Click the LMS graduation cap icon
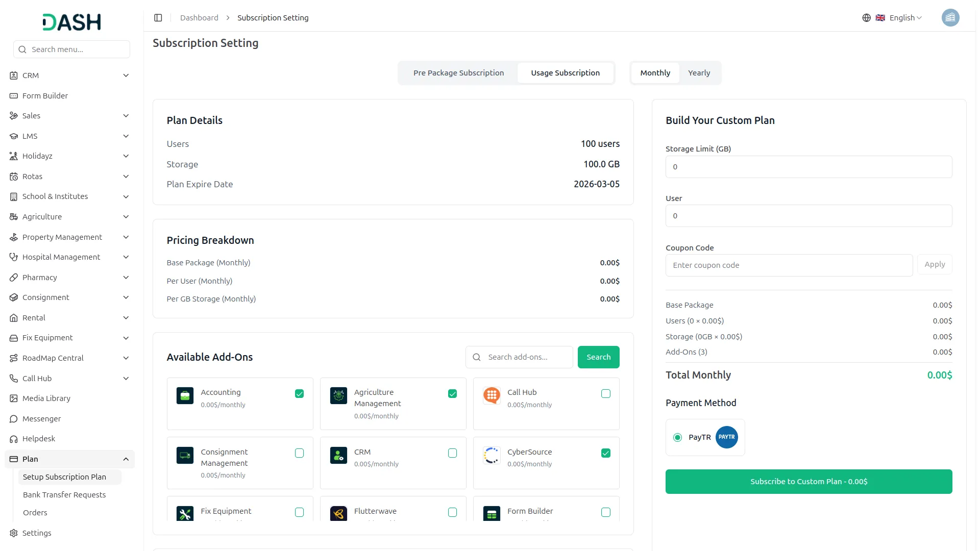Screen dimensions: 980x551 [x=14, y=136]
